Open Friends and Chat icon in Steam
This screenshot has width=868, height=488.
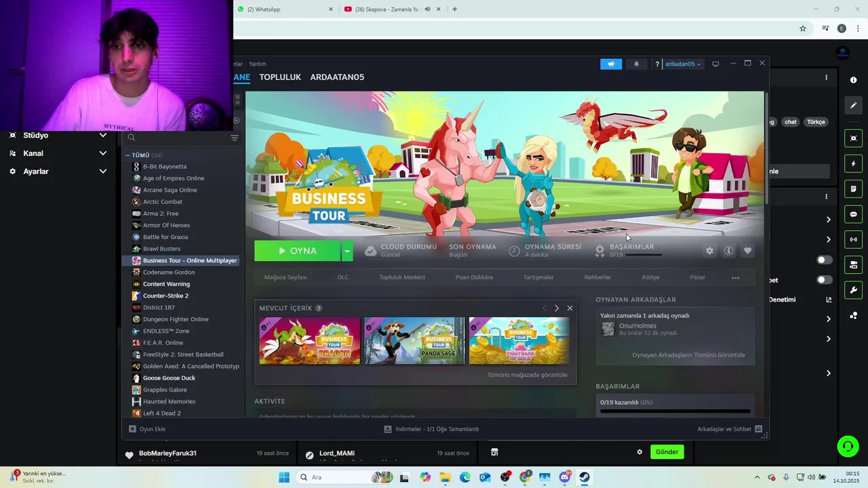(x=758, y=429)
